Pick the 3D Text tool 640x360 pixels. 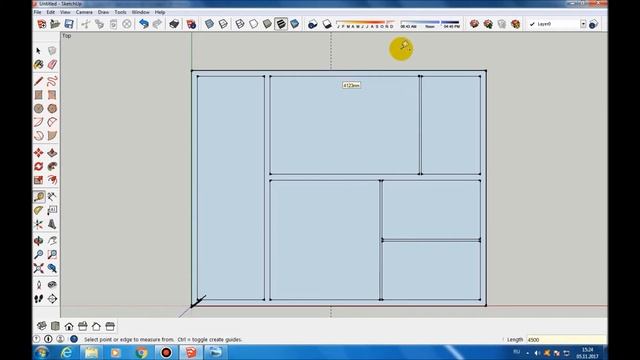coord(52,224)
